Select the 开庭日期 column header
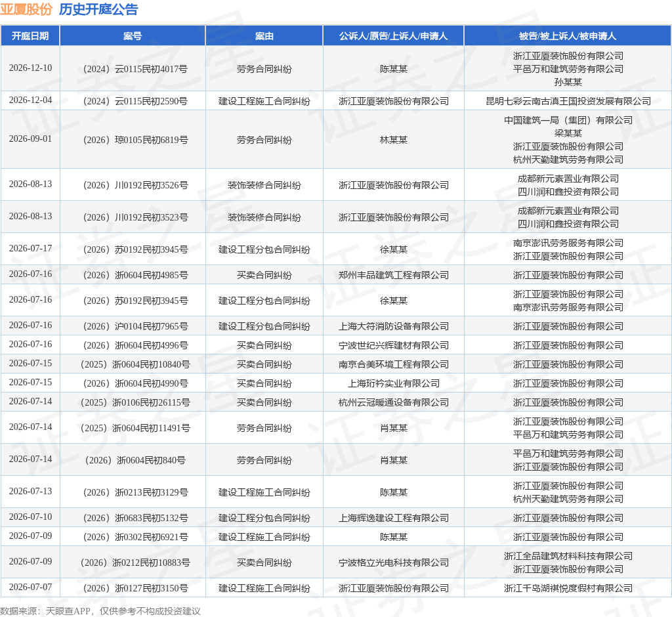This screenshot has width=672, height=617. point(30,36)
